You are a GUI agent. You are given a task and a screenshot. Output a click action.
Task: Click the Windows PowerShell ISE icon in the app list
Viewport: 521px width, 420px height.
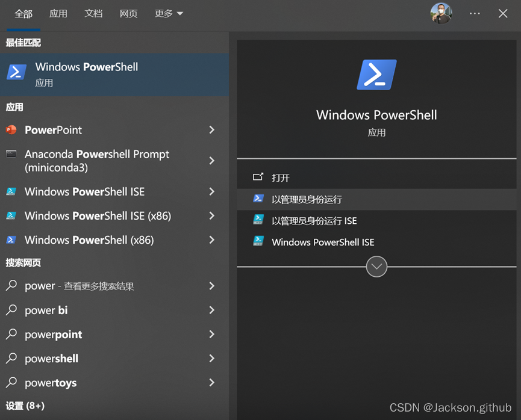click(11, 191)
